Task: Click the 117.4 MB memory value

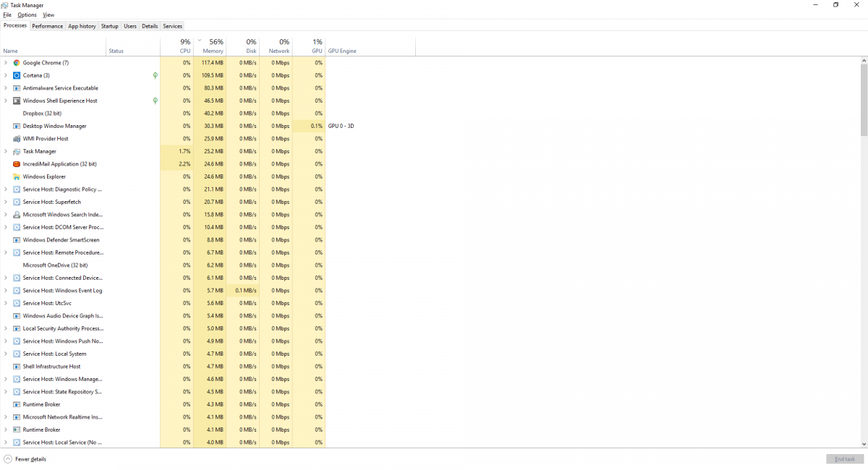Action: click(x=213, y=63)
